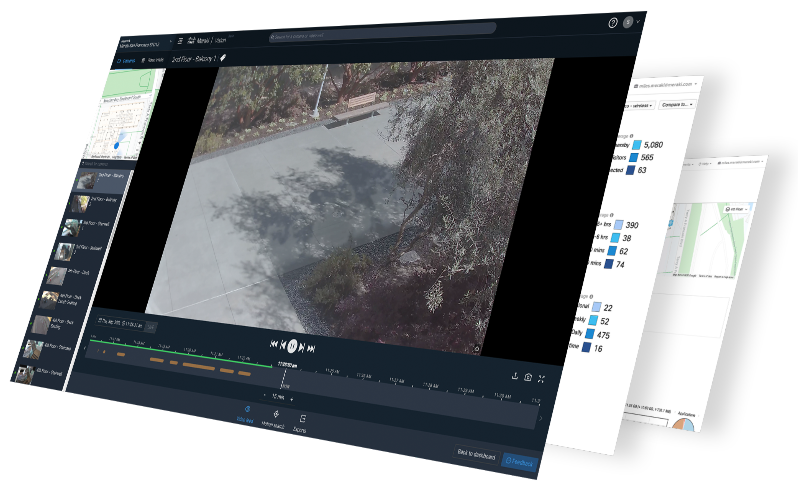Click the value 62 in dashboard window
Image resolution: width=798 pixels, height=491 pixels.
(623, 251)
